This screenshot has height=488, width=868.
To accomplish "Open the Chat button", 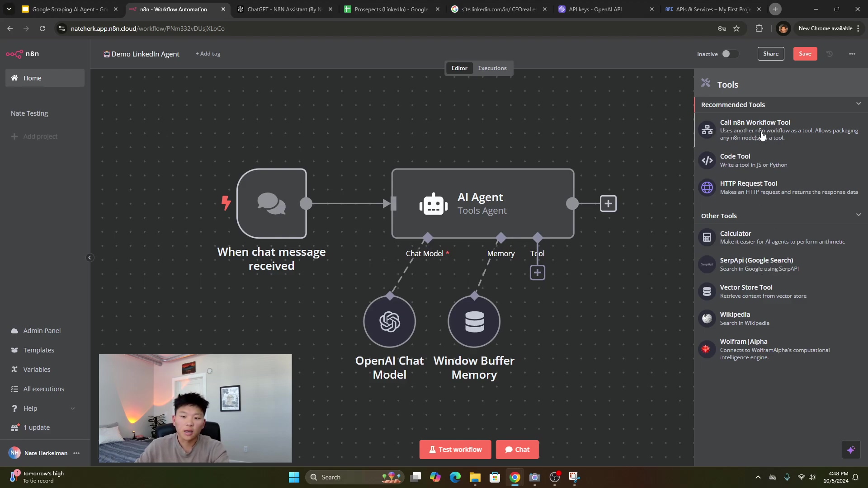I will 517,450.
